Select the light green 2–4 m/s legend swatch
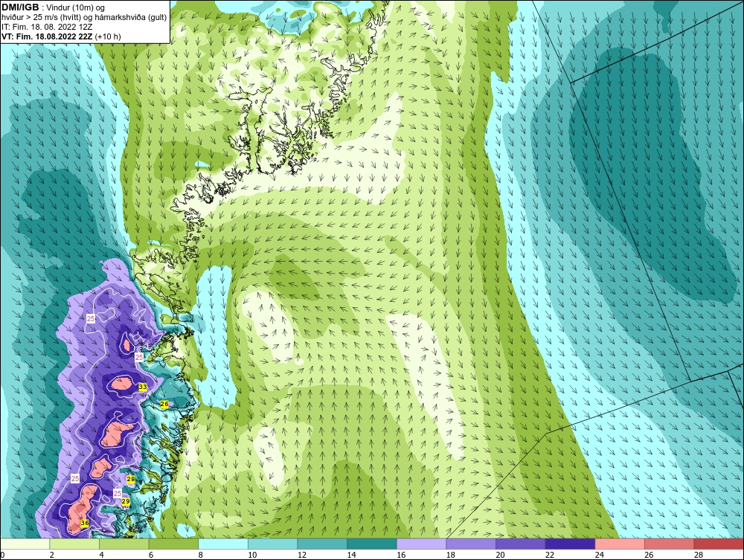 (x=74, y=544)
